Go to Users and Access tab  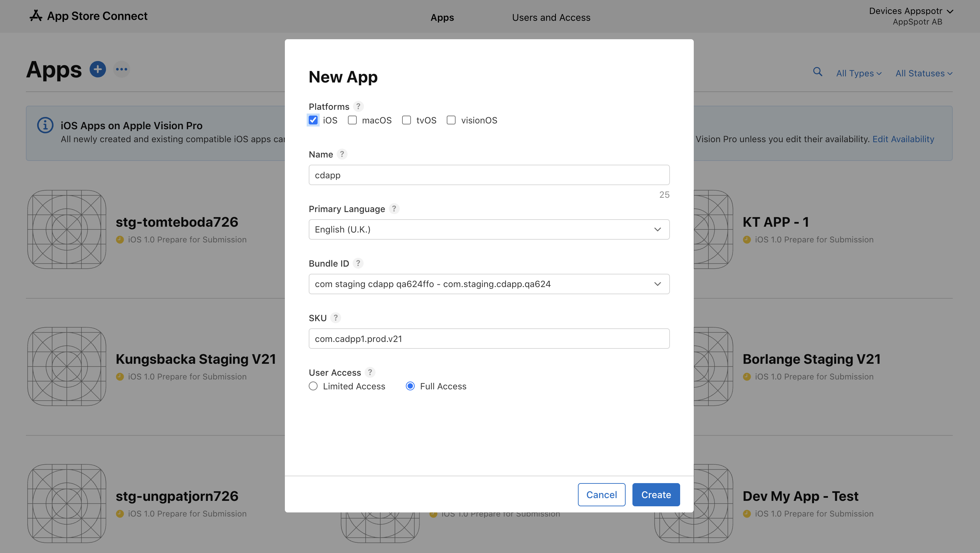pyautogui.click(x=551, y=17)
